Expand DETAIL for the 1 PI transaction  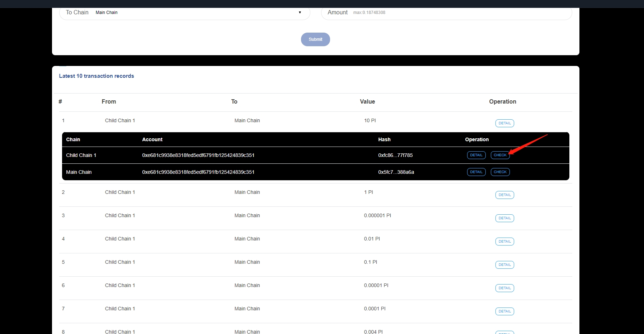(x=504, y=195)
